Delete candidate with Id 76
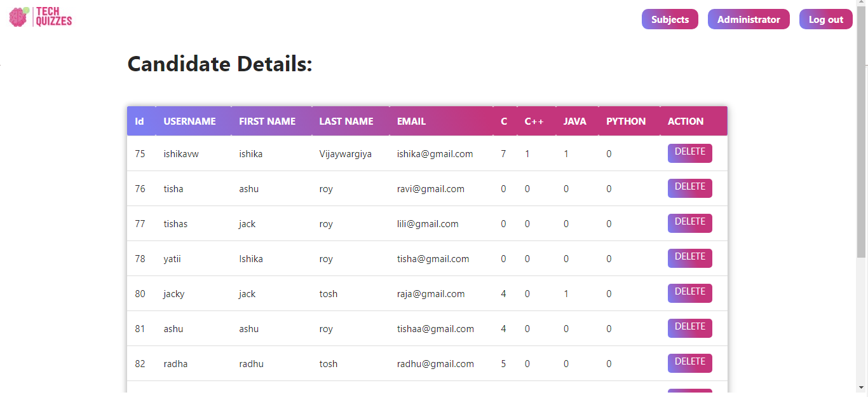This screenshot has height=397, width=868. (x=689, y=188)
